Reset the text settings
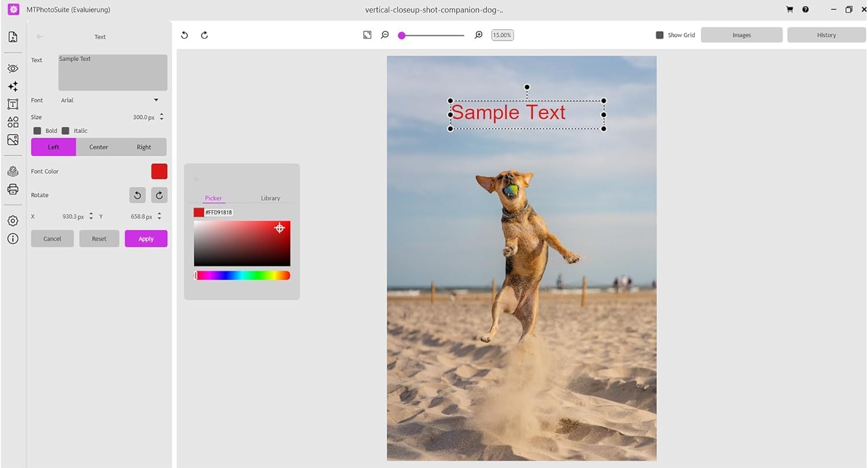This screenshot has height=468, width=868. pyautogui.click(x=99, y=239)
